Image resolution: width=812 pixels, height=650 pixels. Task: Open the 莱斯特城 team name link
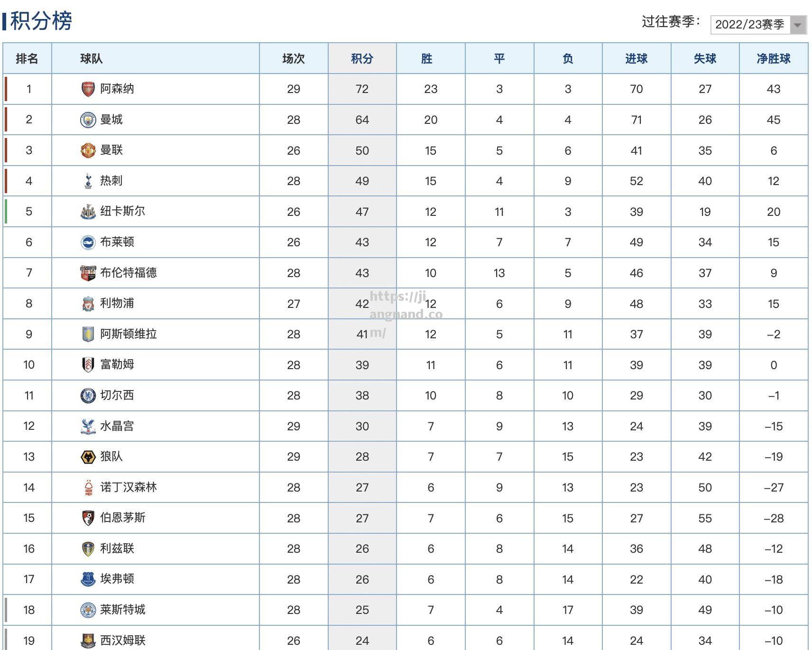123,609
